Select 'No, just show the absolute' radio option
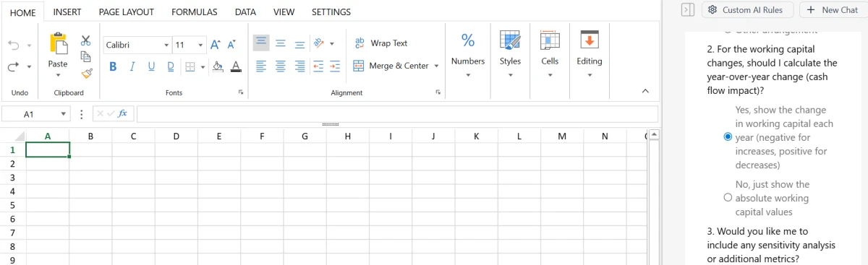The height and width of the screenshot is (265, 868). point(728,198)
